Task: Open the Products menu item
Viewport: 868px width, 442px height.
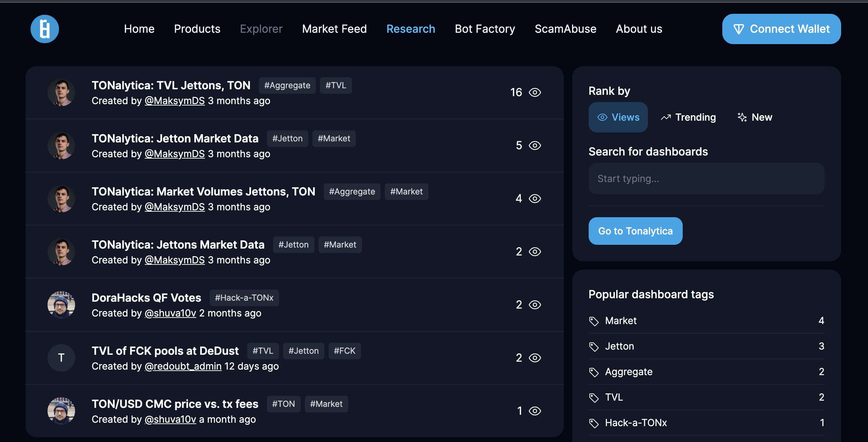Action: 197,29
